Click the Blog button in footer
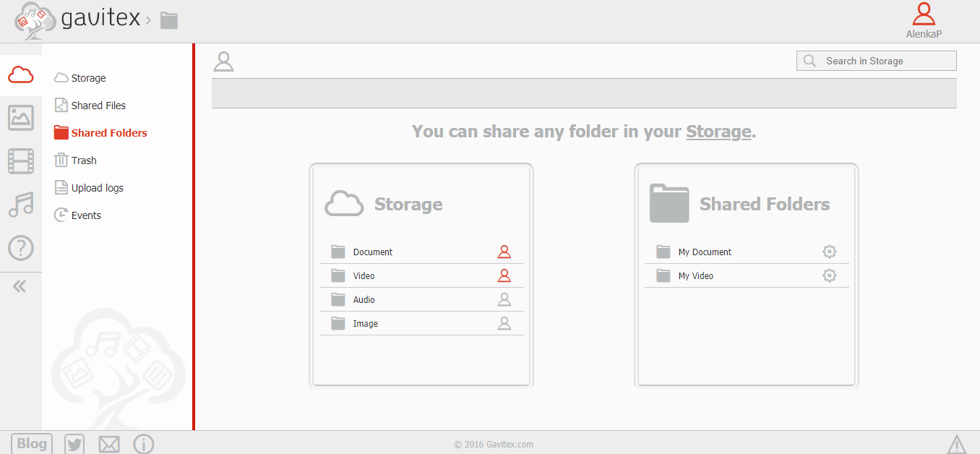Viewport: 980px width, 454px height. 32,444
